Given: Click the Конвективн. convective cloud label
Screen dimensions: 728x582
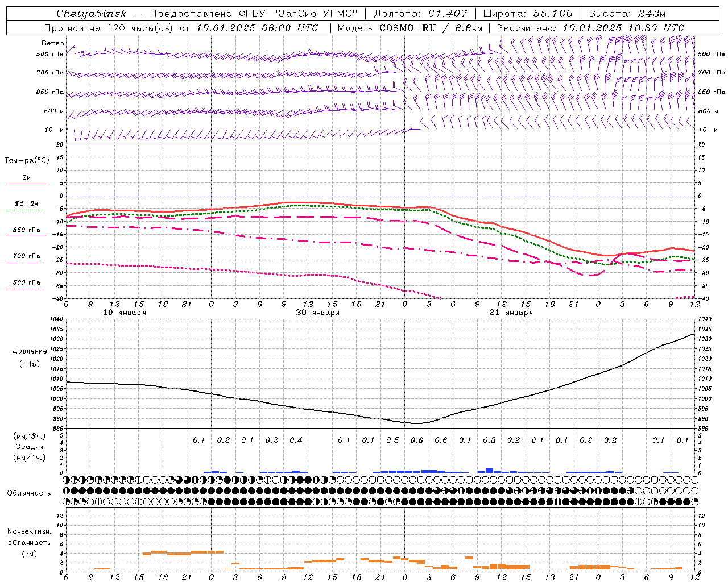Looking at the screenshot, I should click(x=30, y=531).
